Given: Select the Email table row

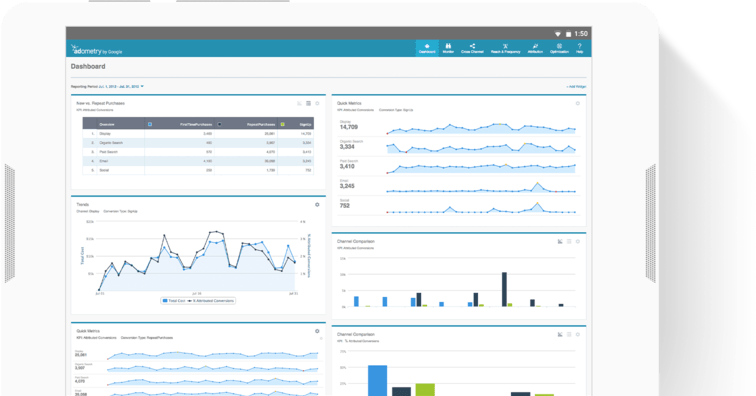Looking at the screenshot, I should pyautogui.click(x=198, y=161).
